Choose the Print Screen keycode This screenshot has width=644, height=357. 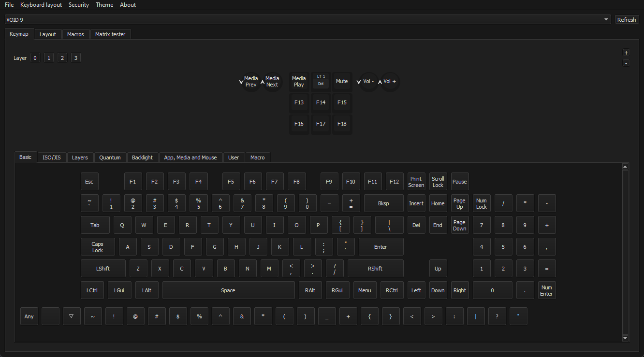click(416, 182)
